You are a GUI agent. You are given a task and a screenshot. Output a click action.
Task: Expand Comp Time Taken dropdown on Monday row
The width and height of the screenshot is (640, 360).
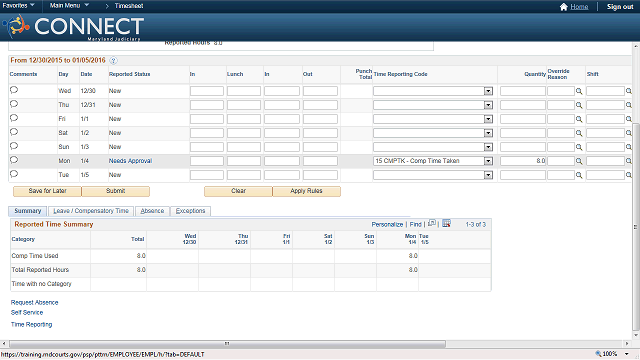coord(488,161)
